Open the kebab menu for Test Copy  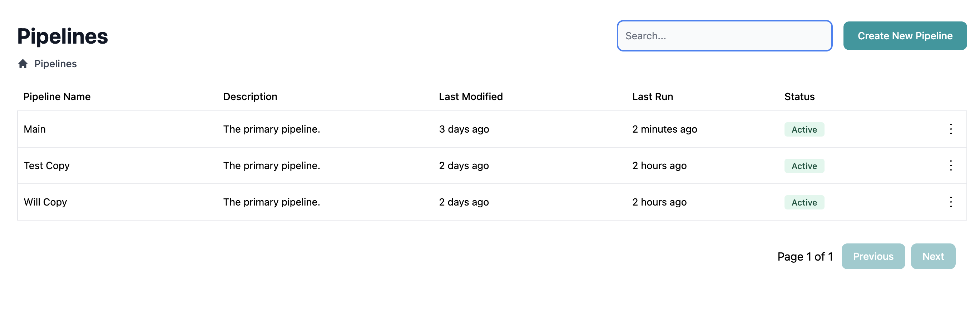950,166
